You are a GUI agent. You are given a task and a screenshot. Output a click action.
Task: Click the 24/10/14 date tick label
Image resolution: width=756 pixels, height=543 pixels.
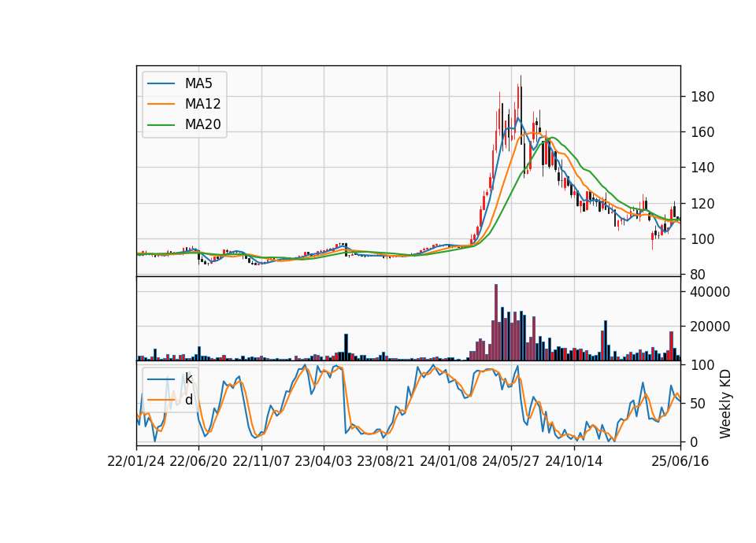point(574,462)
